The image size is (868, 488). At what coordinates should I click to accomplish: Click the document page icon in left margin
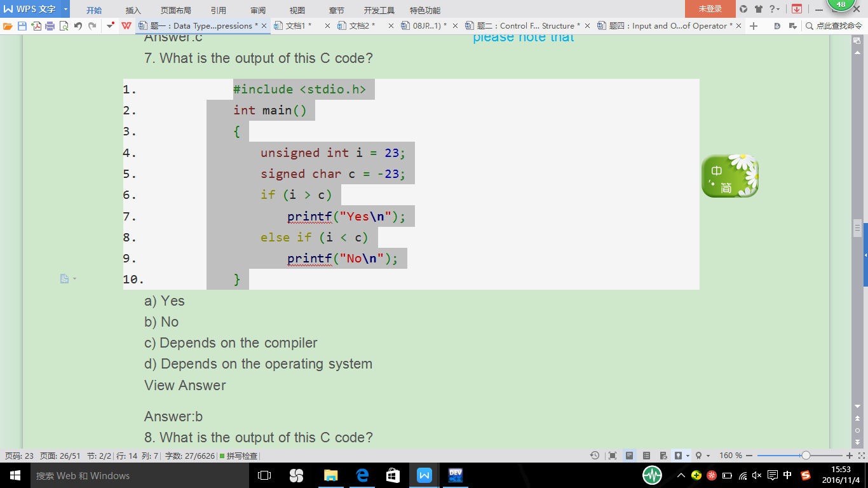click(64, 279)
